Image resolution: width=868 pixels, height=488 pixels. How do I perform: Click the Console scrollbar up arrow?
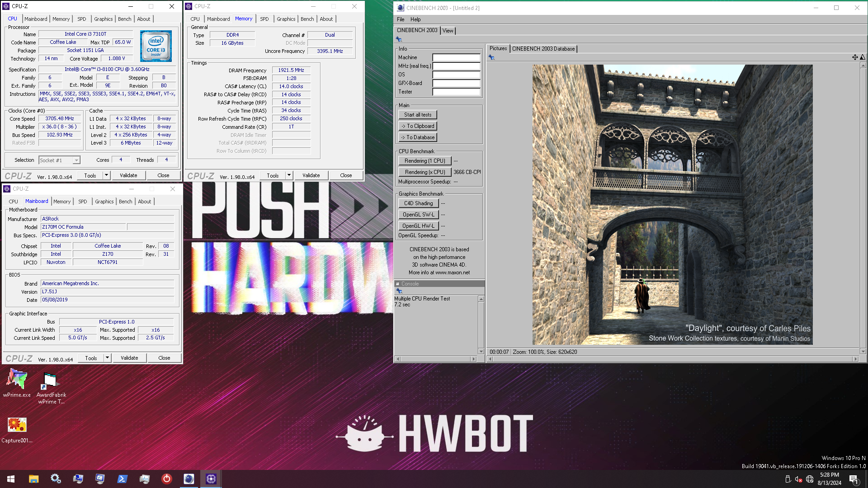tap(481, 299)
